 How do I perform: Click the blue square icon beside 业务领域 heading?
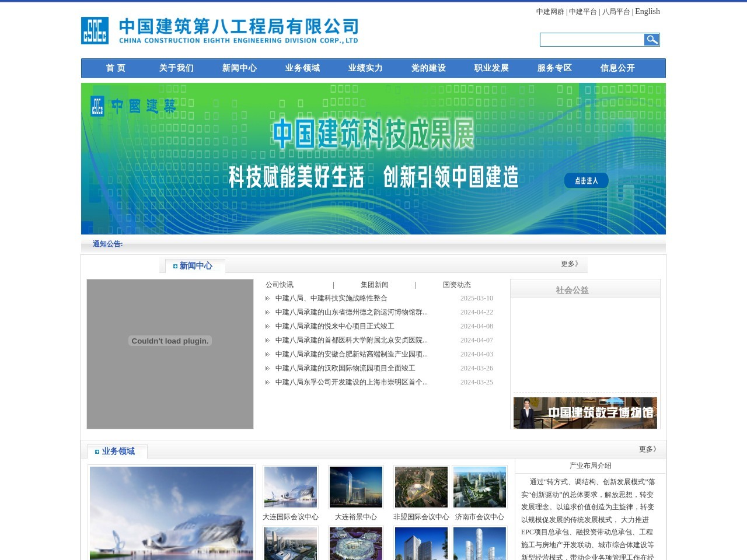[96, 451]
